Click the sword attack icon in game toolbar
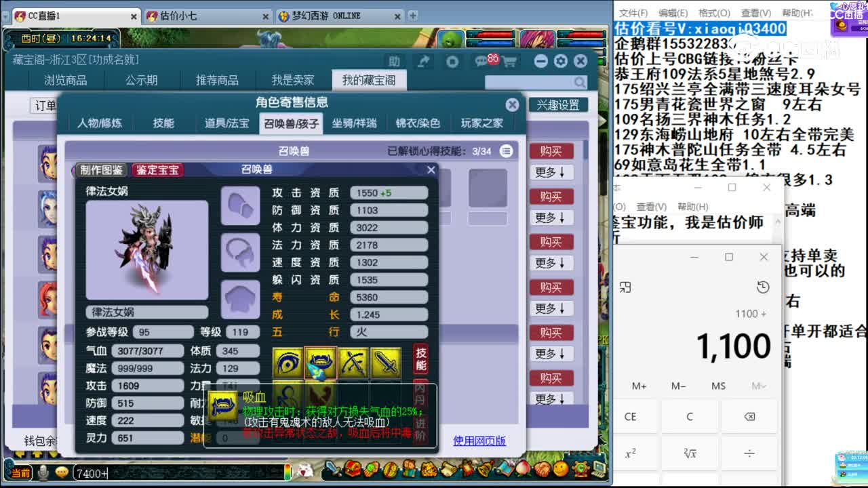Image resolution: width=868 pixels, height=488 pixels. pos(332,469)
